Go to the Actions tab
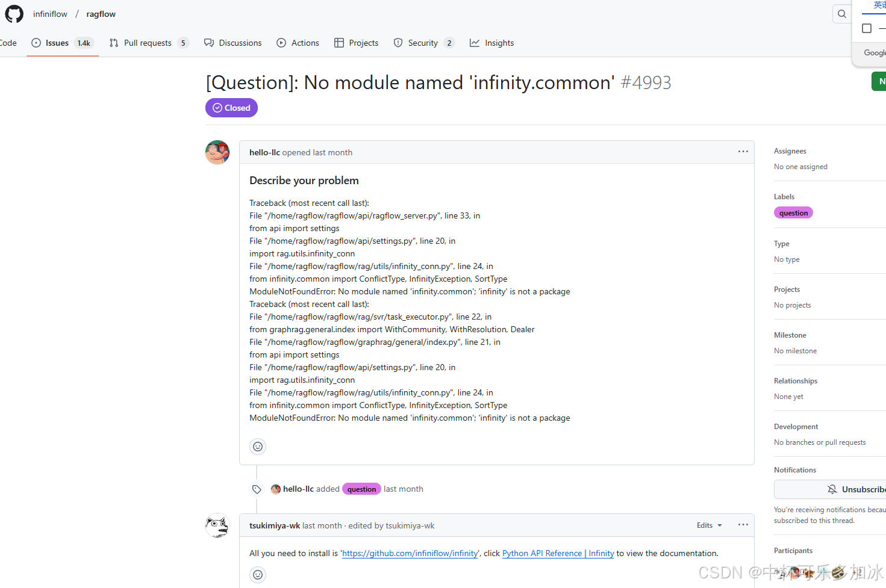886x588 pixels. (x=298, y=43)
